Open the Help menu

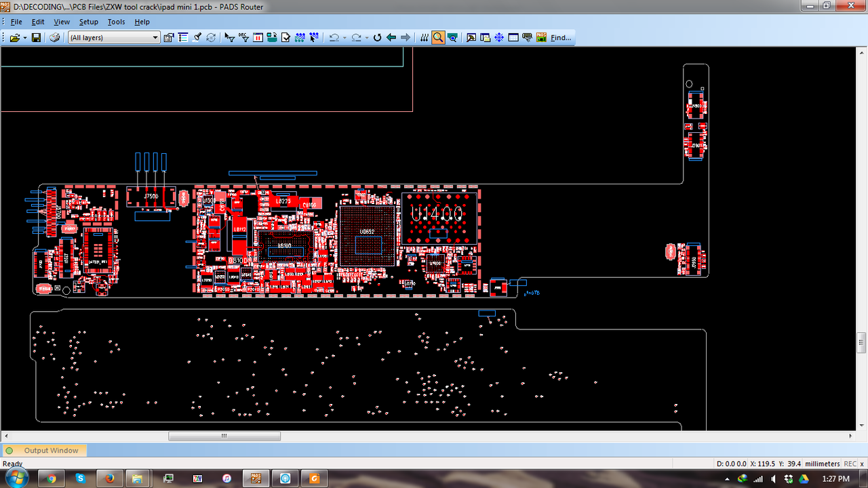point(142,22)
